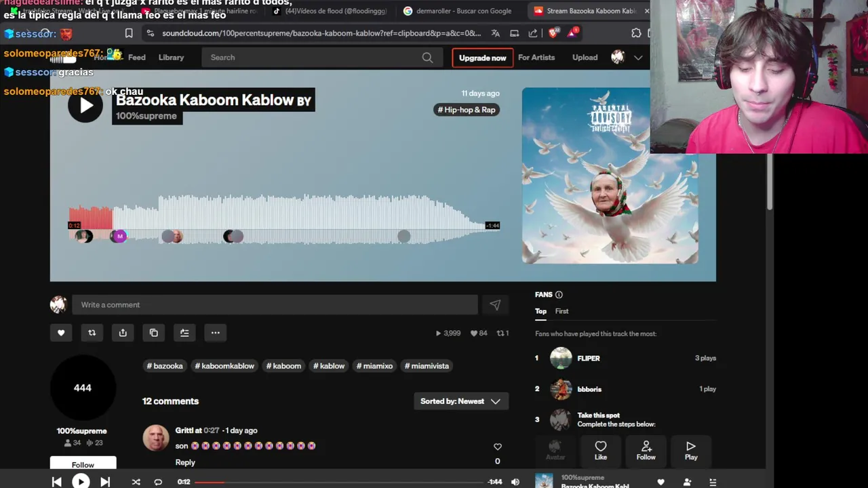Image resolution: width=868 pixels, height=488 pixels.
Task: Follow 100%supreme with Follow button
Action: tap(83, 464)
